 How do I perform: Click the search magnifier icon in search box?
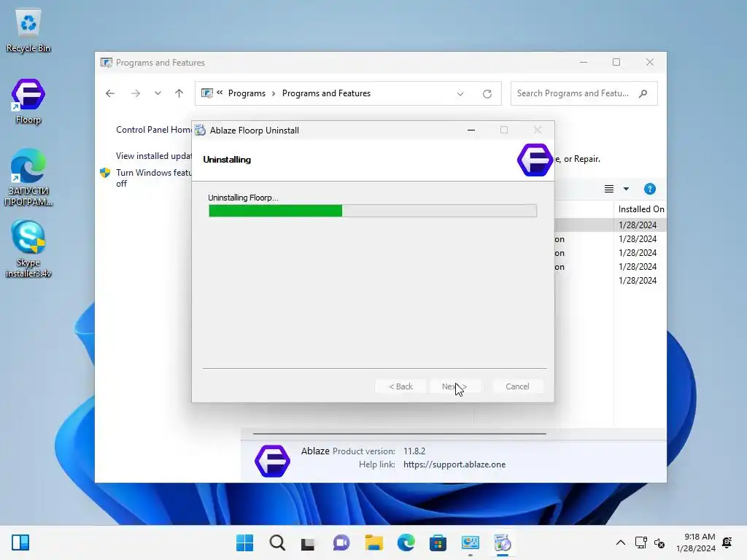(x=643, y=93)
